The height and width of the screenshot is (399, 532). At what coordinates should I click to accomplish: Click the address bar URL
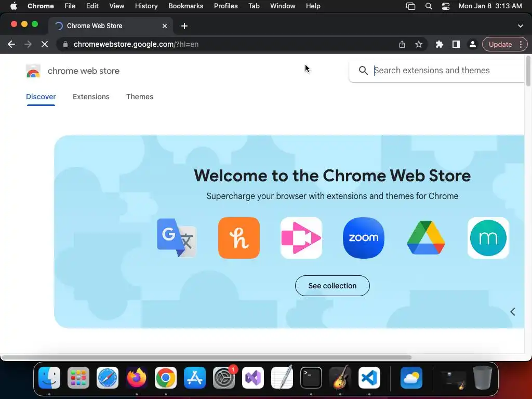pyautogui.click(x=136, y=45)
